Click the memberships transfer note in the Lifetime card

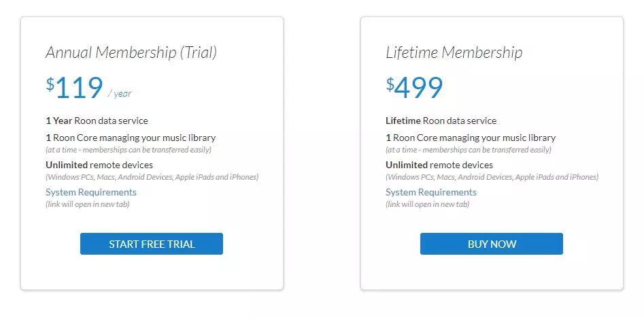[x=469, y=150]
